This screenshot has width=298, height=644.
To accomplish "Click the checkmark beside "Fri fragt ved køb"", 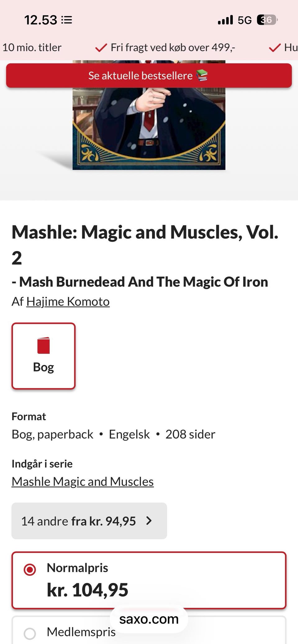I will (x=101, y=48).
